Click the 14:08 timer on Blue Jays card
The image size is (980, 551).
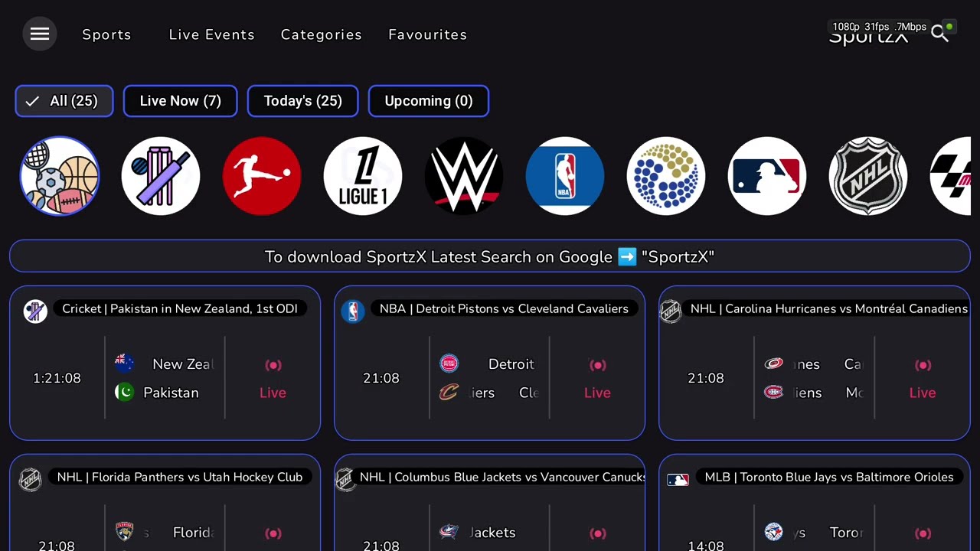coord(706,546)
